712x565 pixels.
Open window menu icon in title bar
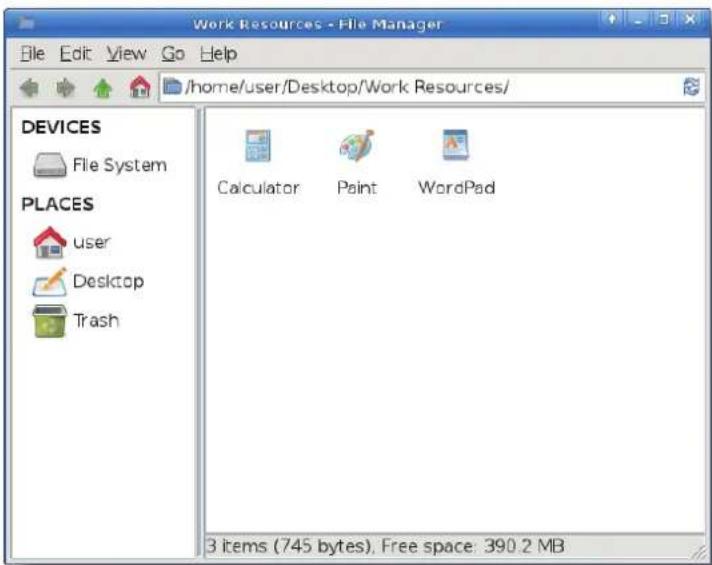pyautogui.click(x=26, y=23)
